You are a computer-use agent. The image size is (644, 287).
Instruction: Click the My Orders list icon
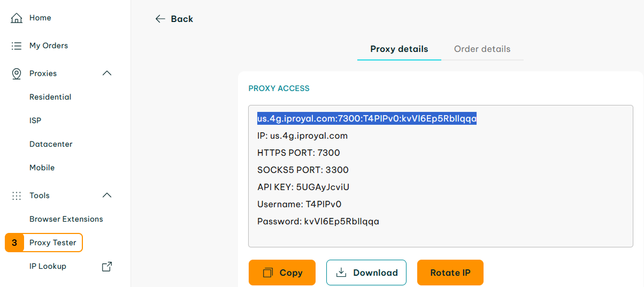point(17,46)
